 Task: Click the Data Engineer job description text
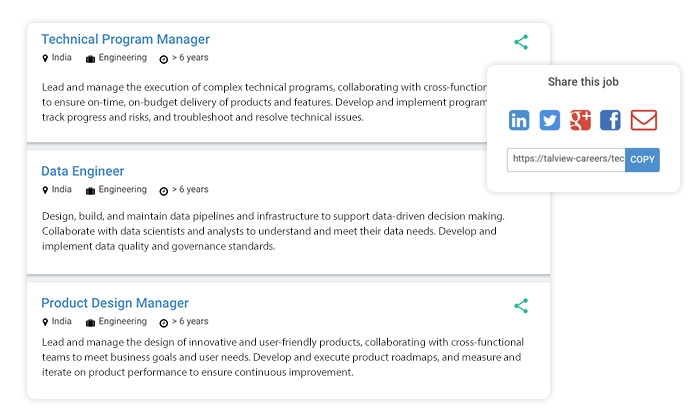[x=273, y=231]
